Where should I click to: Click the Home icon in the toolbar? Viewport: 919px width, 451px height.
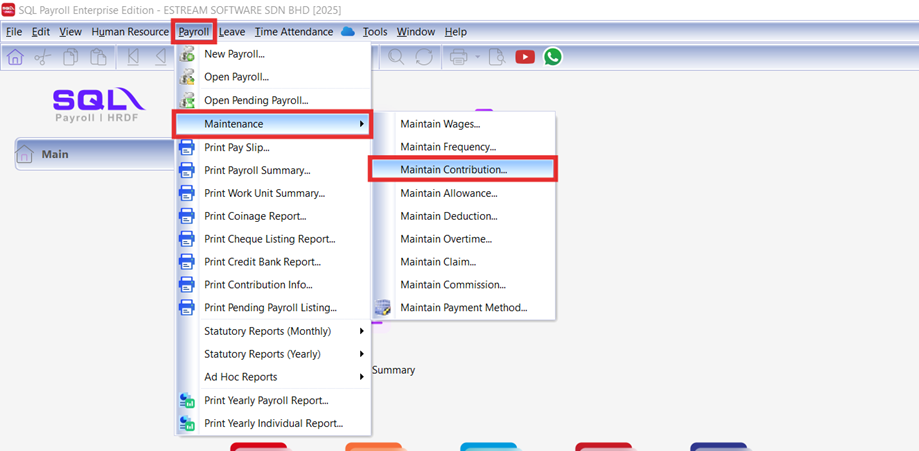click(15, 57)
